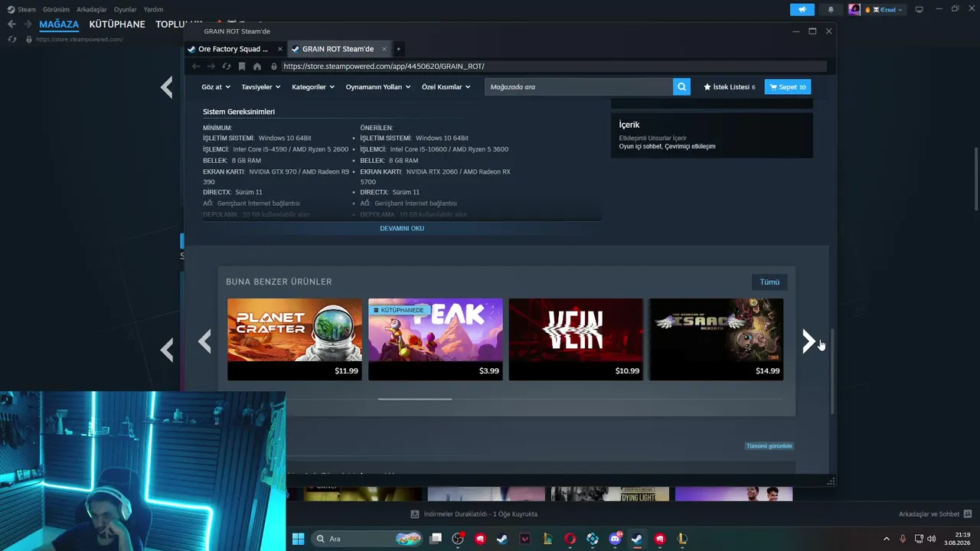980x551 pixels.
Task: Click the BUNA BENZER ÜRÜNLER heading
Action: click(279, 282)
